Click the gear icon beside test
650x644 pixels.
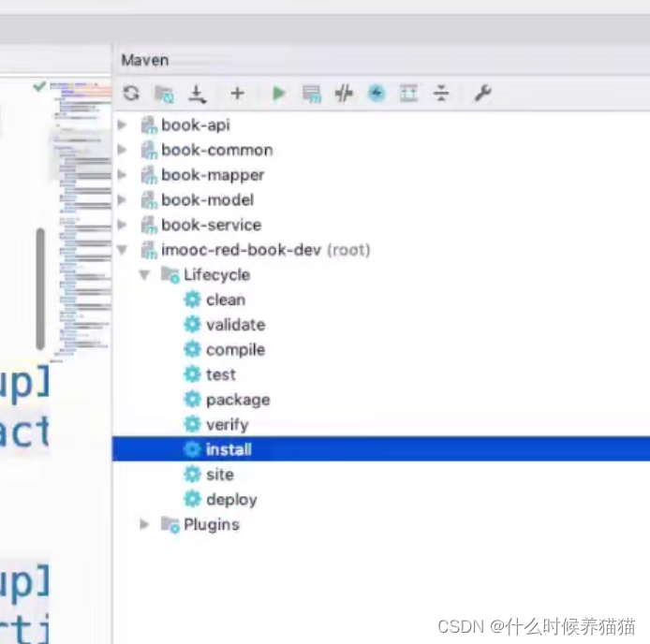192,374
